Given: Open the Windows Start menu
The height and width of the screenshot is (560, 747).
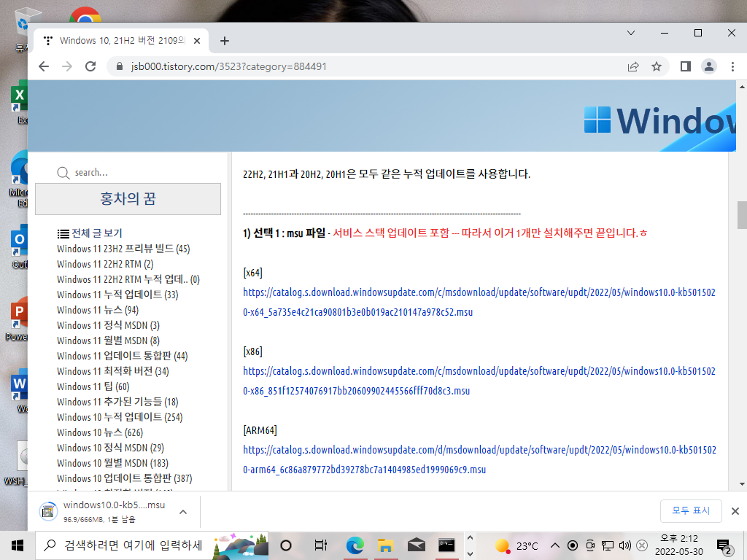Looking at the screenshot, I should [x=18, y=545].
